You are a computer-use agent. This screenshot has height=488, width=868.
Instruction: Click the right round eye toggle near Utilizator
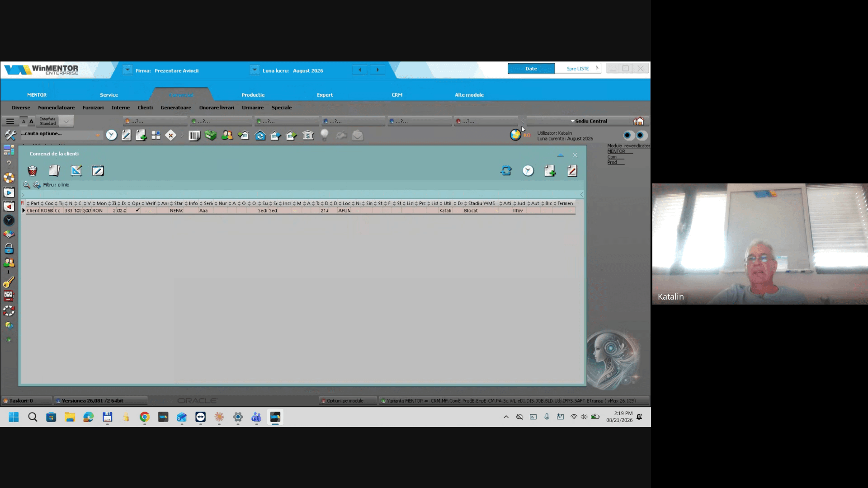[641, 135]
